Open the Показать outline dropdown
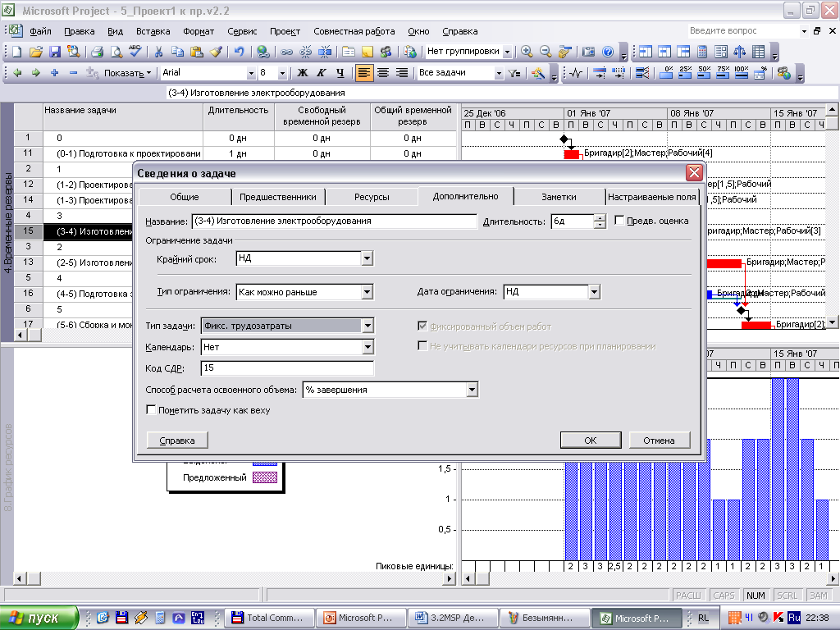 tap(128, 73)
